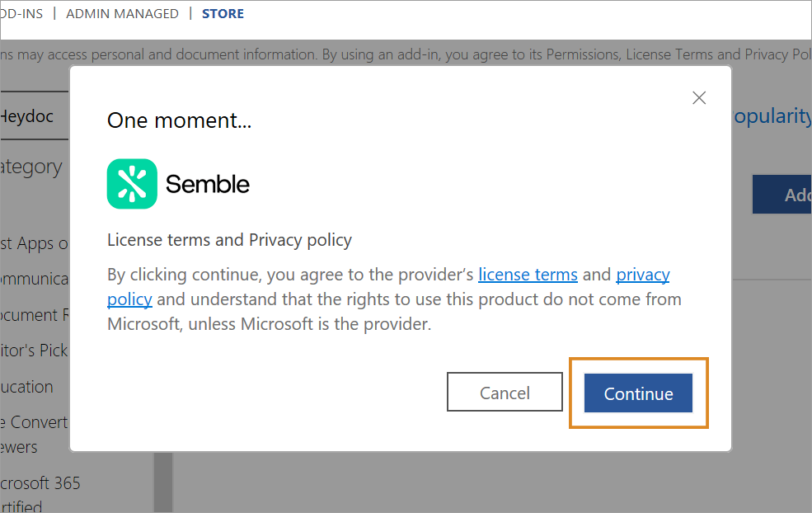Click the green Semble logo icon

point(132,184)
